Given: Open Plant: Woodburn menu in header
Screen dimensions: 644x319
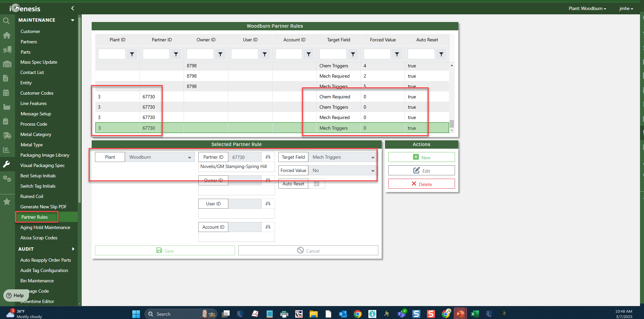Looking at the screenshot, I should click(587, 8).
